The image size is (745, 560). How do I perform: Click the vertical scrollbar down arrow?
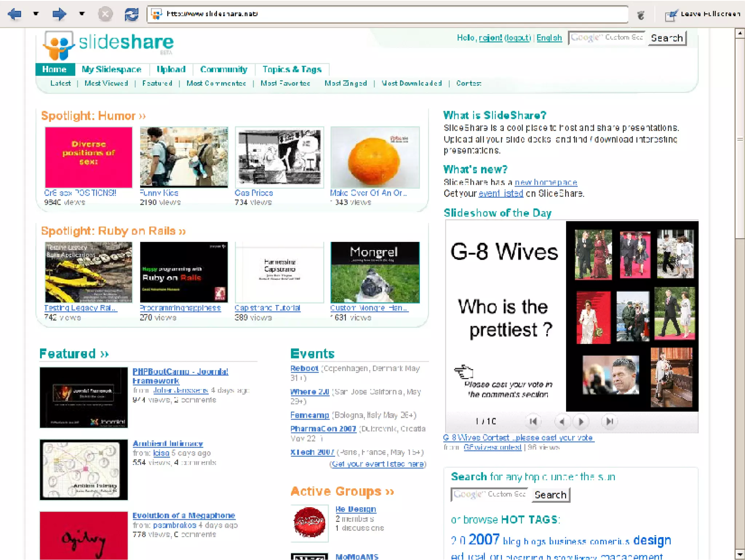click(740, 554)
